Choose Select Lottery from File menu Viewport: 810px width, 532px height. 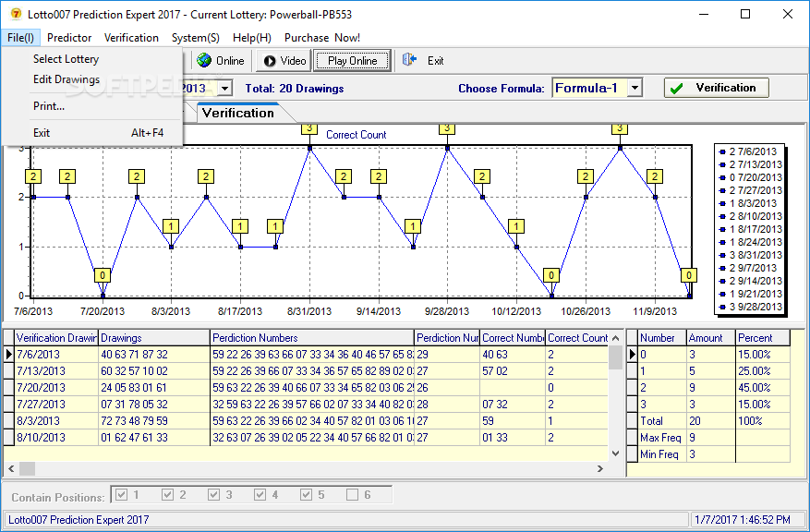tap(66, 59)
